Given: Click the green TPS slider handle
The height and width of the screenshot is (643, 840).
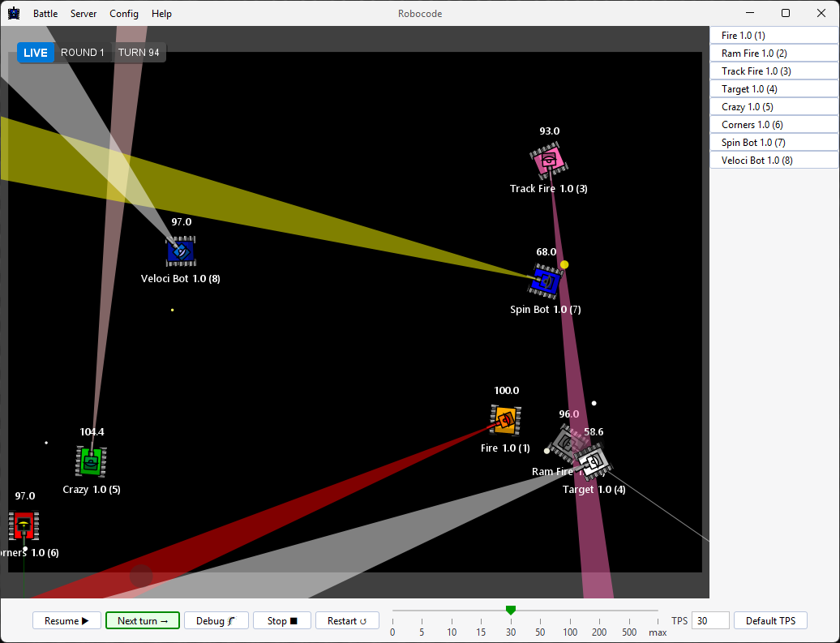Looking at the screenshot, I should point(511,610).
